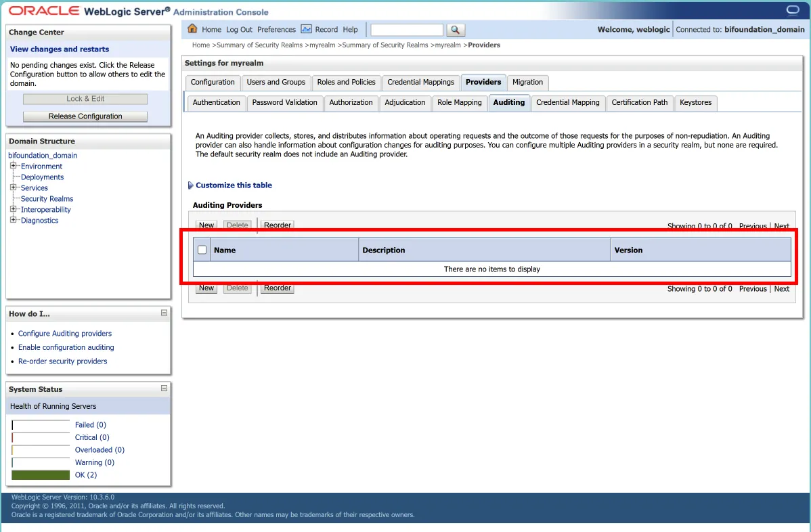Click the green OK health bar
This screenshot has height=532, width=811.
(x=41, y=474)
